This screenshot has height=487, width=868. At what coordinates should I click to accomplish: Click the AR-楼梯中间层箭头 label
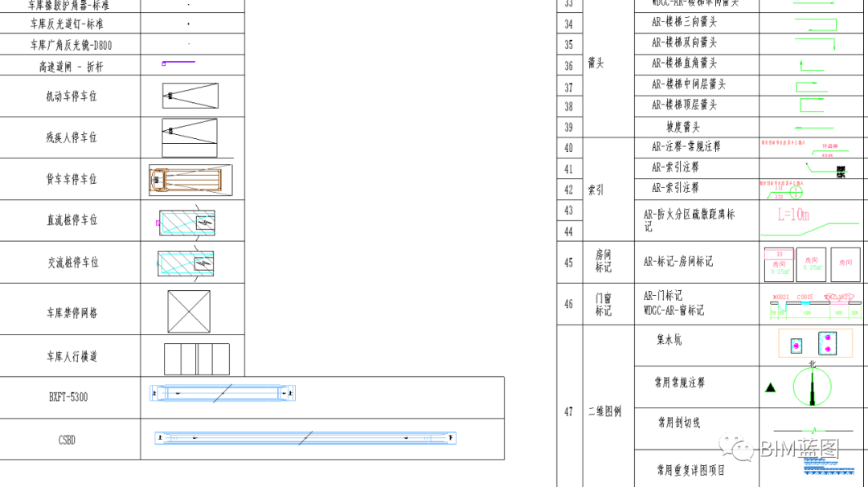[689, 84]
